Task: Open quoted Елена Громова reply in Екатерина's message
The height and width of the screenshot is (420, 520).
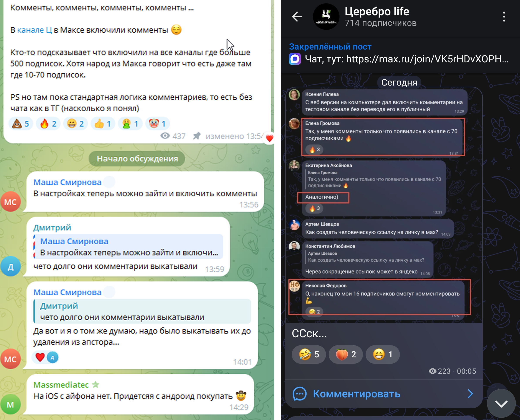Action: pos(374,179)
